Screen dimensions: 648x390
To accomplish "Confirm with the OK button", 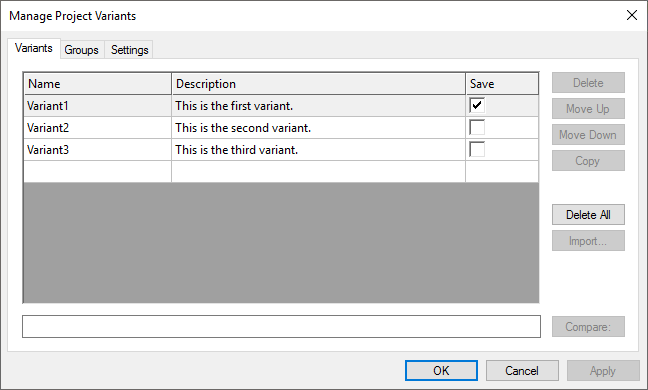I will pos(441,371).
